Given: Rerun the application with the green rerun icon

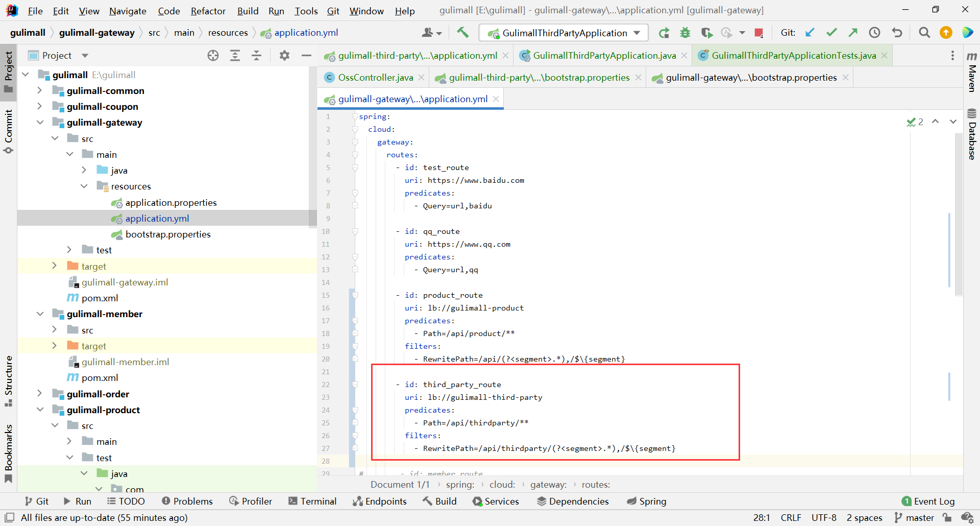Looking at the screenshot, I should coord(664,33).
